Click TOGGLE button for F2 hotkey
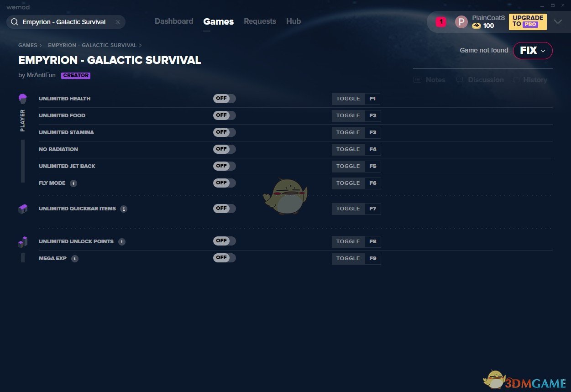This screenshot has width=571, height=392. coord(348,116)
